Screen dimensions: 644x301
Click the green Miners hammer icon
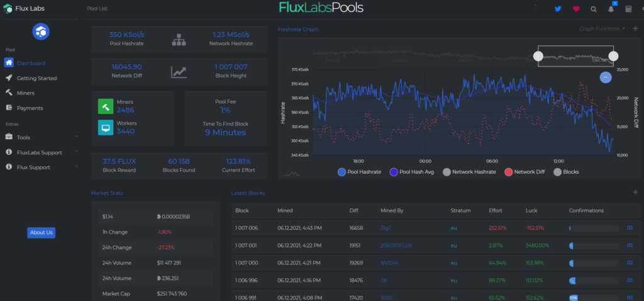click(x=106, y=106)
